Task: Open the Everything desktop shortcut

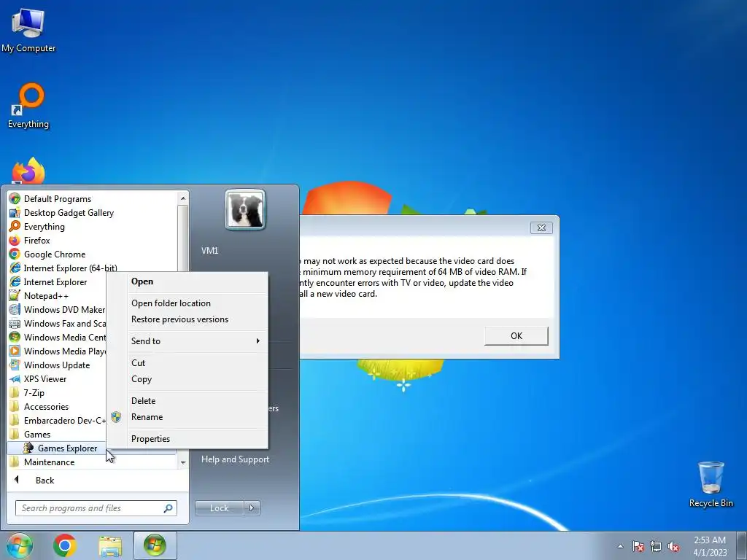Action: [28, 106]
